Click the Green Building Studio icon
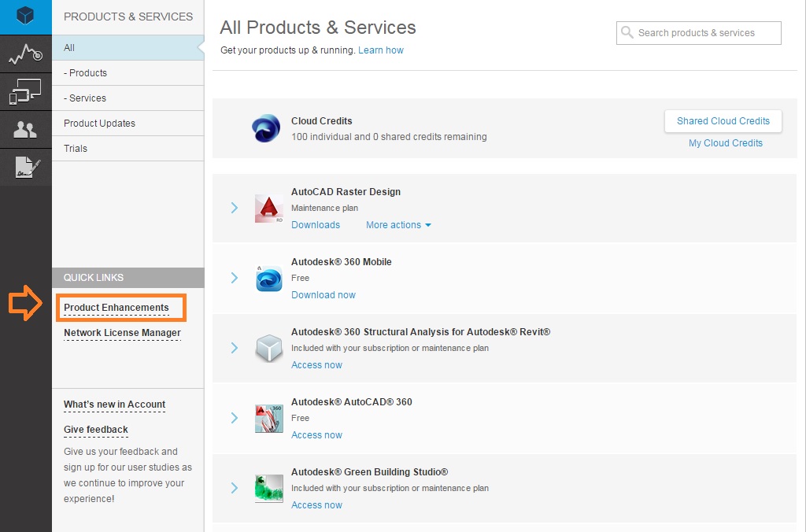The image size is (806, 532). [269, 489]
